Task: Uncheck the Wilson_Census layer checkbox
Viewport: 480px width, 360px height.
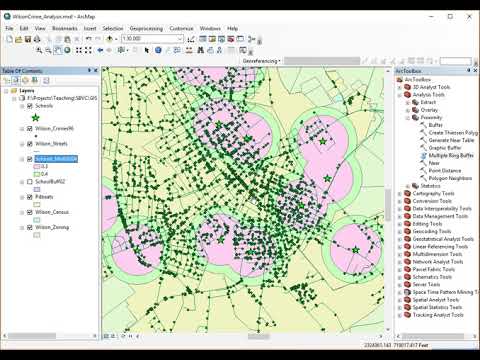Action: tap(30, 212)
